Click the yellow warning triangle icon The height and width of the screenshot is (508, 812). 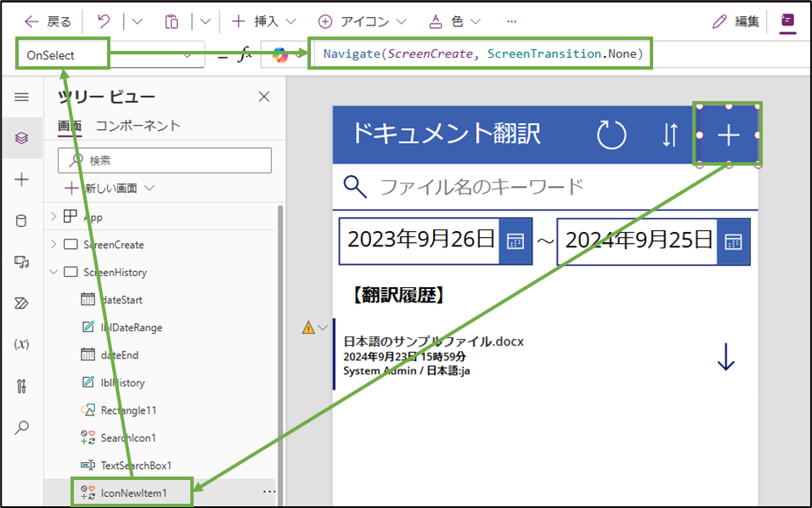[308, 327]
